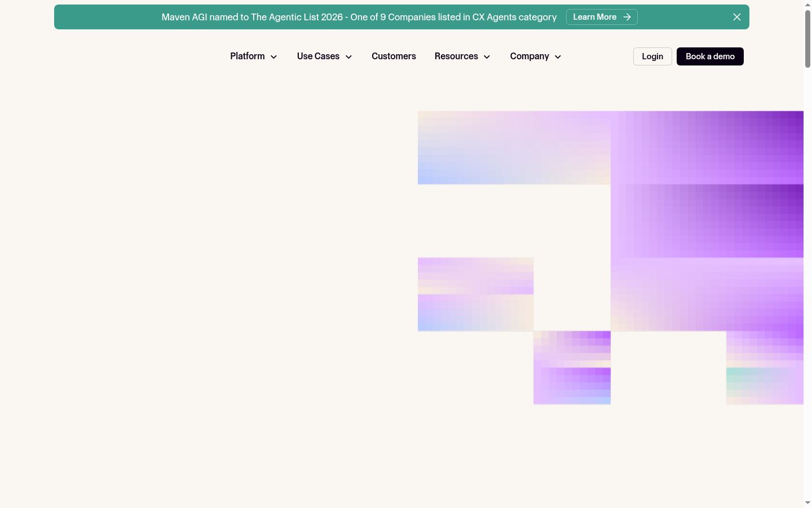Image resolution: width=812 pixels, height=508 pixels.
Task: Open the Platform dropdown menu
Action: 254,56
